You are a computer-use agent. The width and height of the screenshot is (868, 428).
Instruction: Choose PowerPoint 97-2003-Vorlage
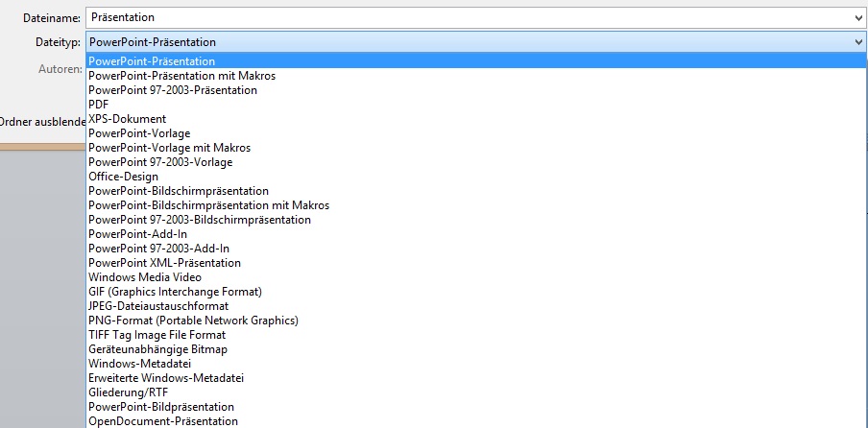tap(476, 161)
